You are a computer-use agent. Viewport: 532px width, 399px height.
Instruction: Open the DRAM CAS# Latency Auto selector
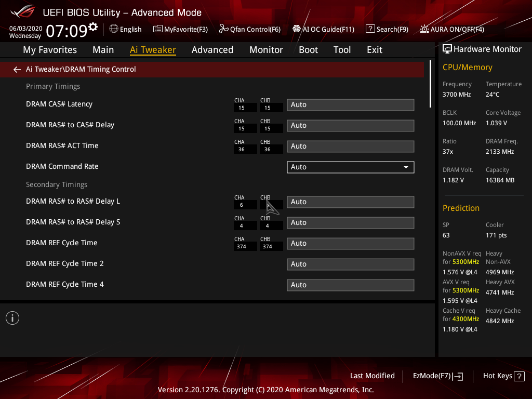coord(350,104)
